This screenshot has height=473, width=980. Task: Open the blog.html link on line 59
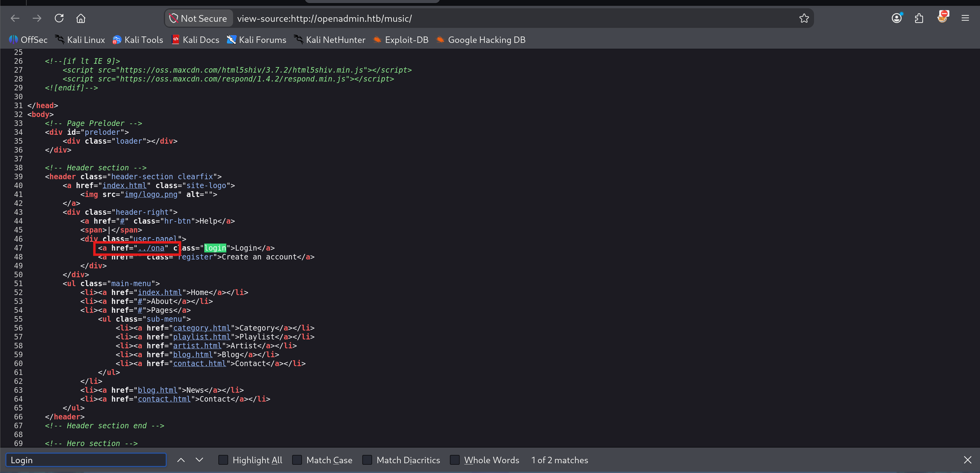tap(193, 354)
